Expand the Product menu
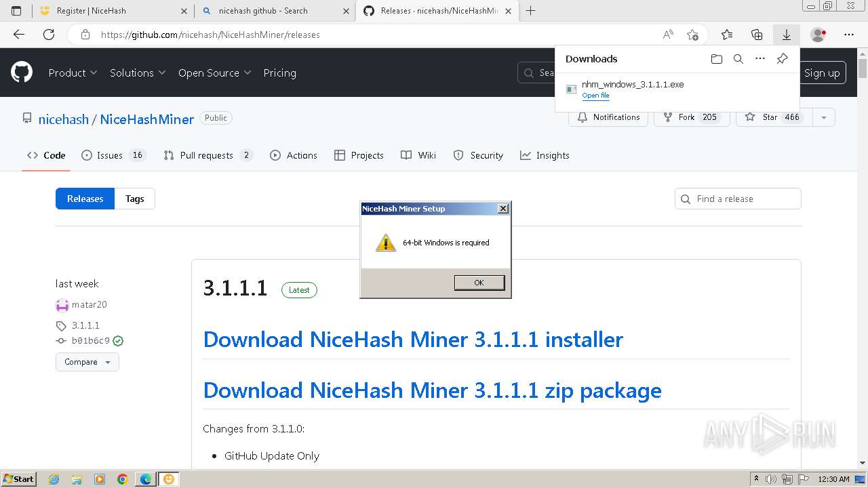The image size is (868, 488). pos(73,73)
